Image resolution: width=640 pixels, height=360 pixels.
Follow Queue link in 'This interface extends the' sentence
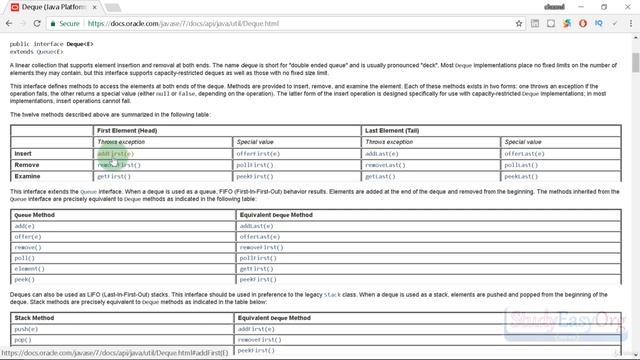coord(89,192)
